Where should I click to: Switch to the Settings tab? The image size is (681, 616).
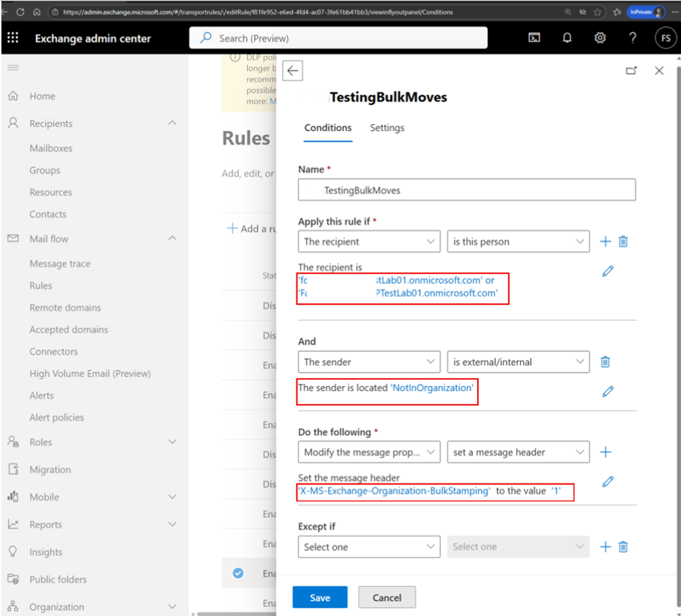387,128
